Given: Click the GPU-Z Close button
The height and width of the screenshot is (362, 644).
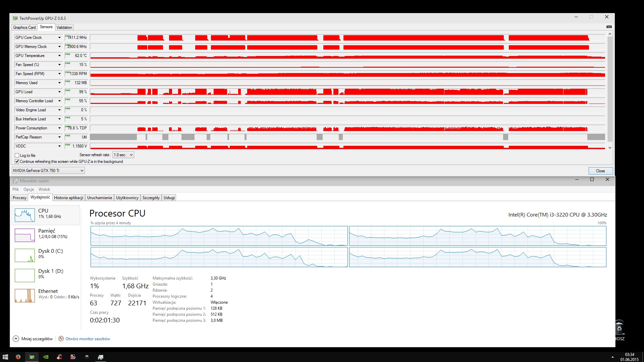Looking at the screenshot, I should click(x=600, y=171).
